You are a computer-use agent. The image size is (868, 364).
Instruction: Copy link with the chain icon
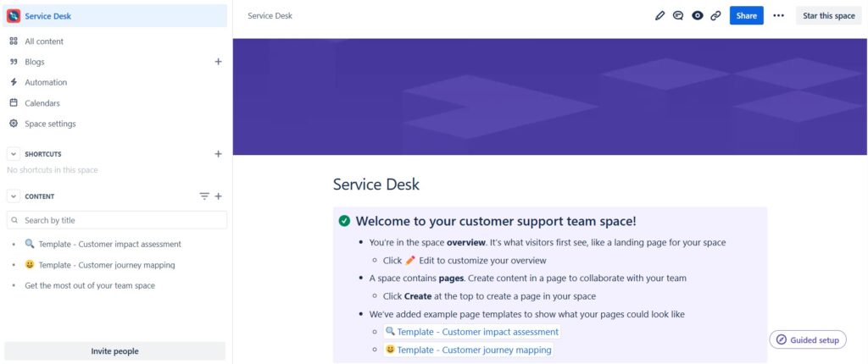pyautogui.click(x=715, y=15)
